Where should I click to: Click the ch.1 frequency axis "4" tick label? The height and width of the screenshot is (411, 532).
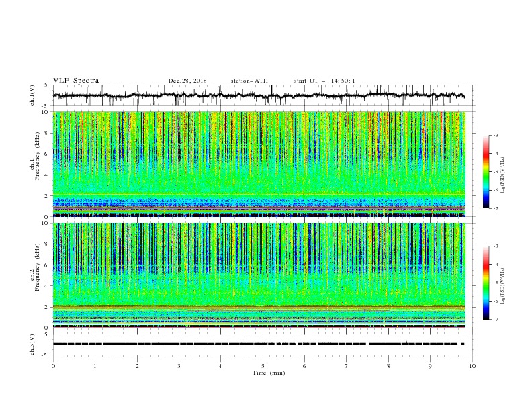(x=47, y=175)
